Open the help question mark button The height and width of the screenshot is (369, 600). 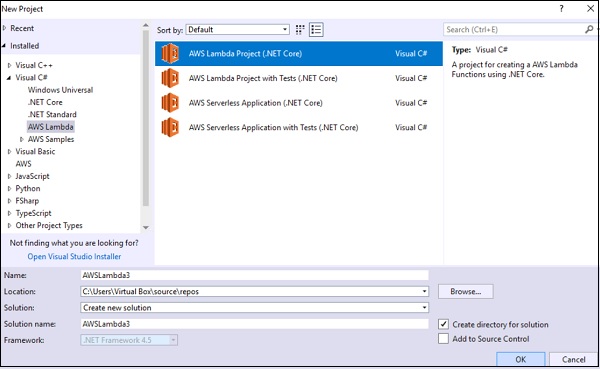click(x=561, y=8)
